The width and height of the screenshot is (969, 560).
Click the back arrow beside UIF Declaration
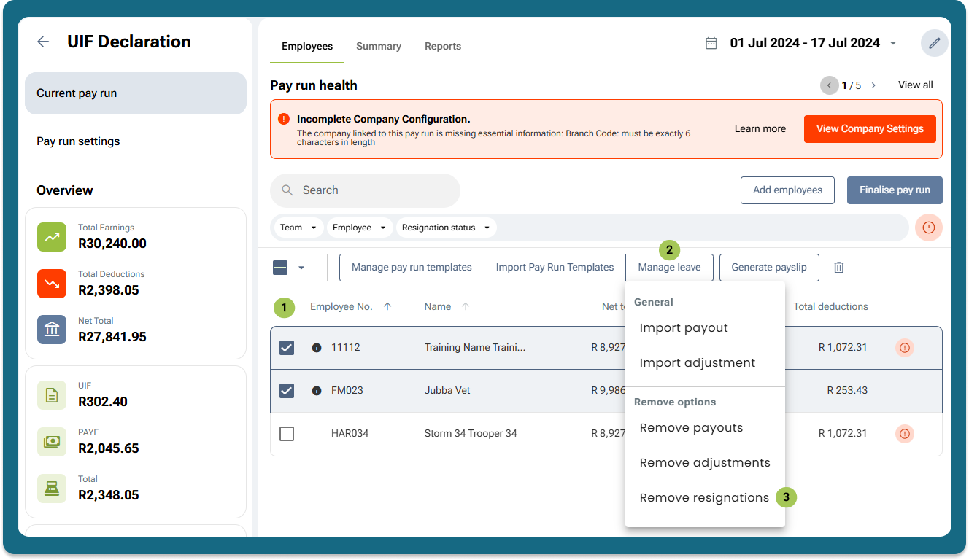coord(43,42)
